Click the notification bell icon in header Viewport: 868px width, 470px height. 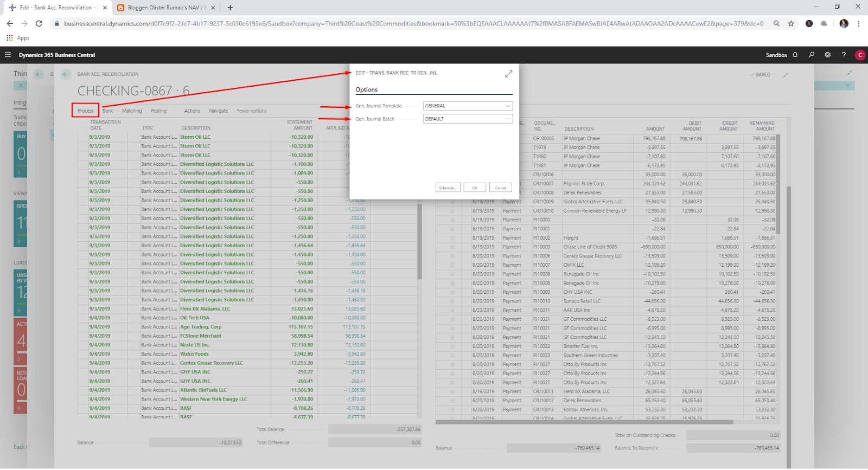pyautogui.click(x=795, y=55)
